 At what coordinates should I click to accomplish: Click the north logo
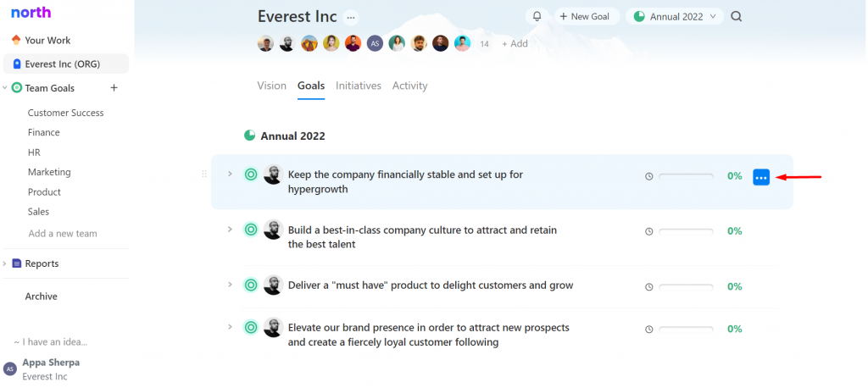pyautogui.click(x=31, y=12)
